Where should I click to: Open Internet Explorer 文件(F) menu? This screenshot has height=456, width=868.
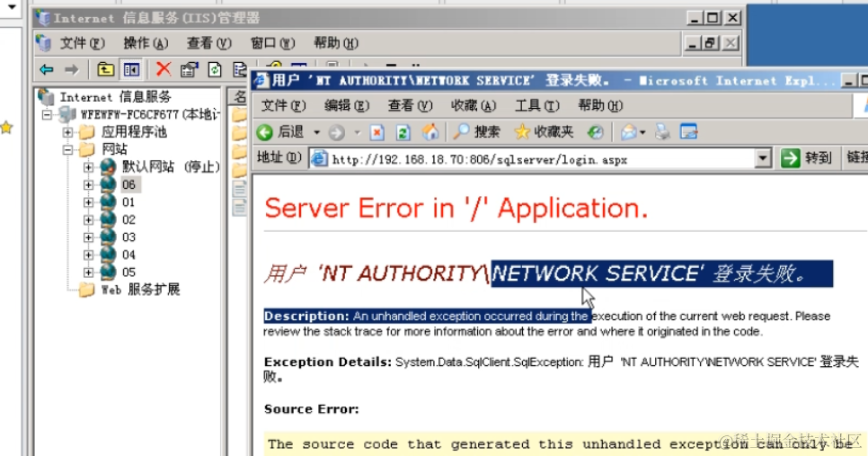[x=283, y=105]
